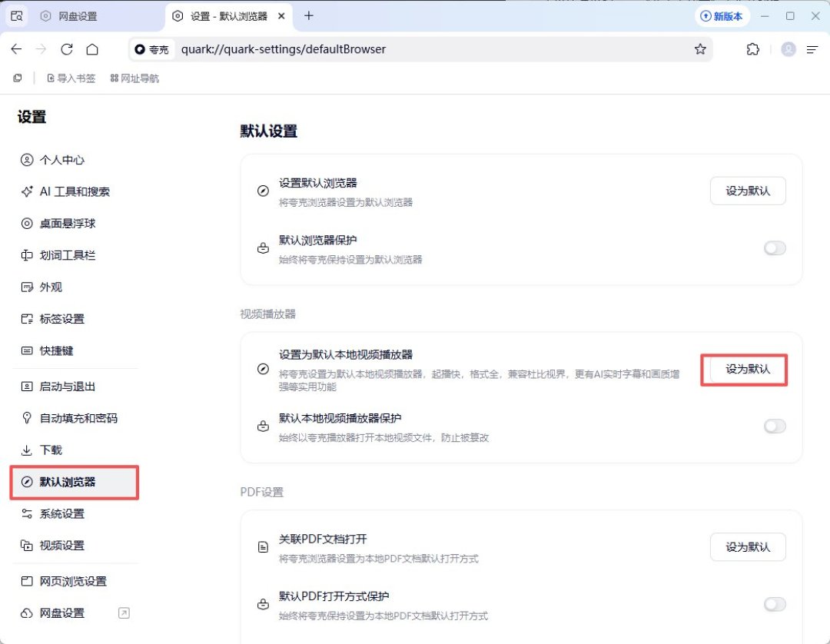This screenshot has height=644, width=830.
Task: Click 设为默认 for 本地视频播放器
Action: tap(748, 369)
